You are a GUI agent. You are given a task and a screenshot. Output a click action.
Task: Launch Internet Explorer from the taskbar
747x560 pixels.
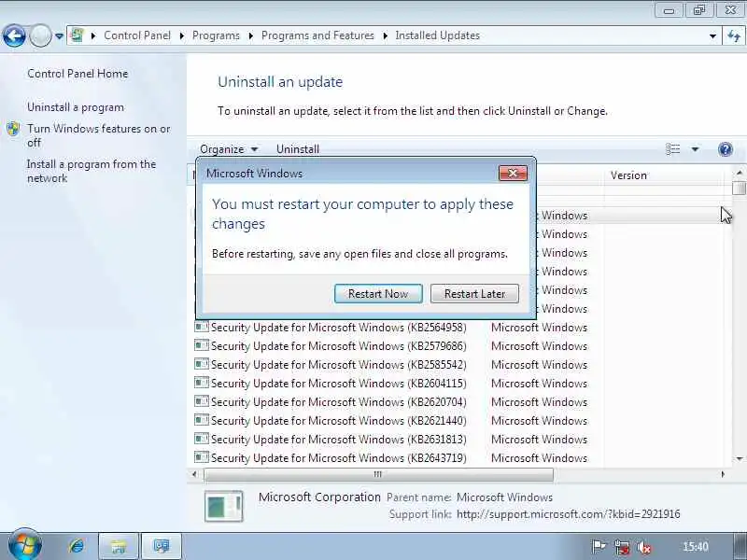[77, 546]
